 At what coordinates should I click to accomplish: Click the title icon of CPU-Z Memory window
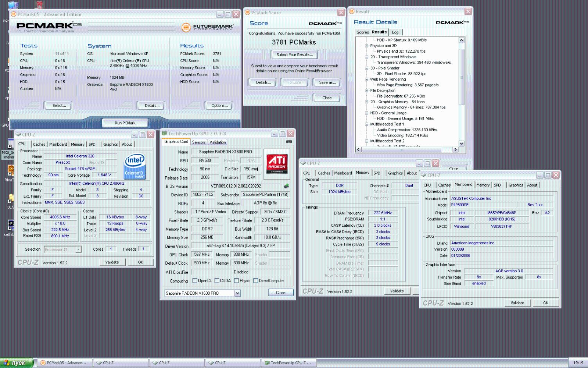click(304, 163)
